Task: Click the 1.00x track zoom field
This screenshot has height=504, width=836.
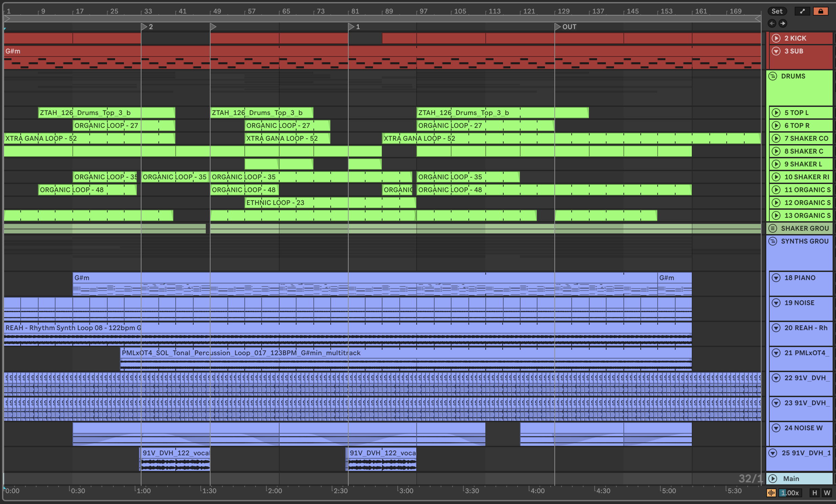Action: 790,492
